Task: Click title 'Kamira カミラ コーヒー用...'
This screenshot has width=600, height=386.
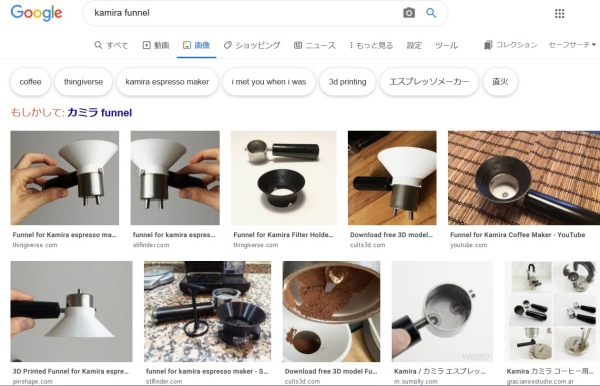Action: point(550,371)
